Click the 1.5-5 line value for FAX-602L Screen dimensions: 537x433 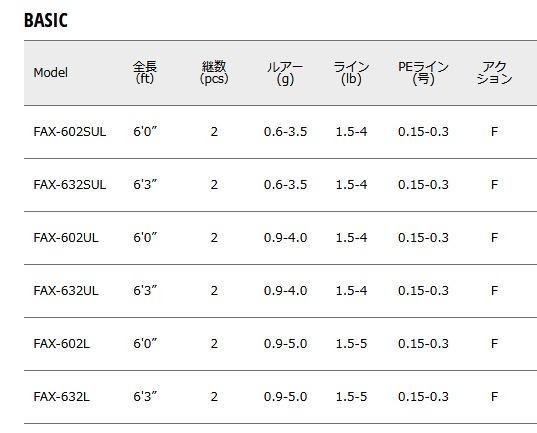tap(351, 344)
